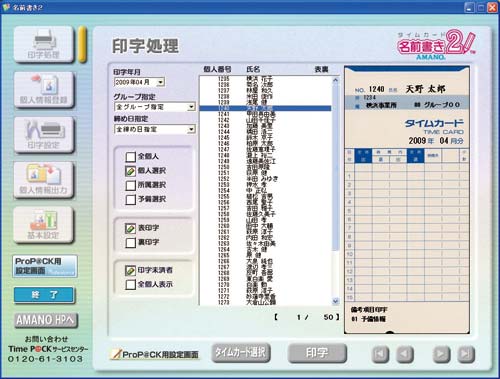Select list row 1250
This screenshot has width=500, height=379.
pos(265,167)
